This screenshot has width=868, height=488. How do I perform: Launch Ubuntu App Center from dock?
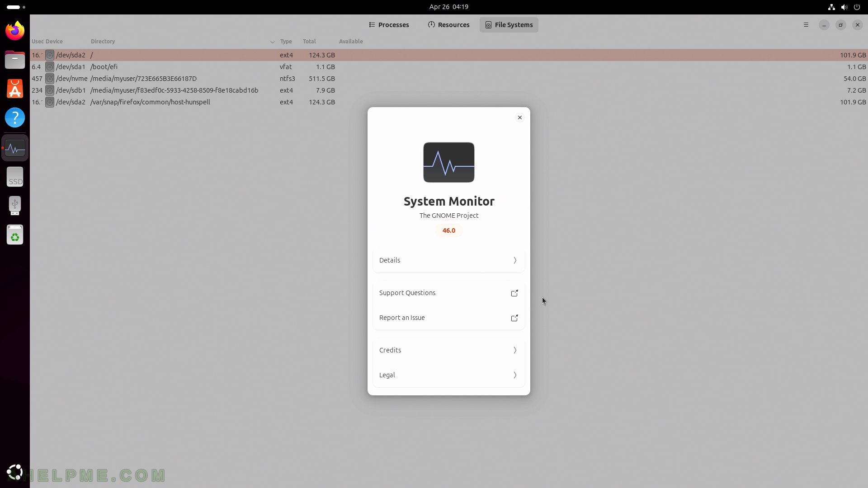[x=15, y=89]
